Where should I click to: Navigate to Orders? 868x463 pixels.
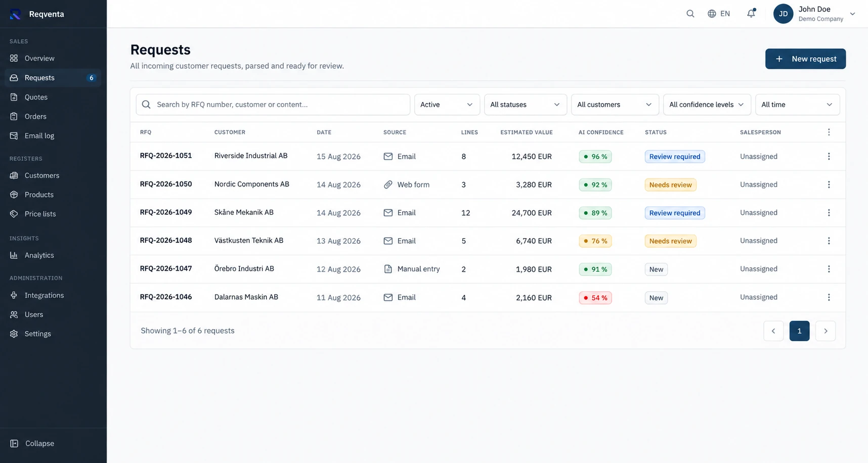53,116
